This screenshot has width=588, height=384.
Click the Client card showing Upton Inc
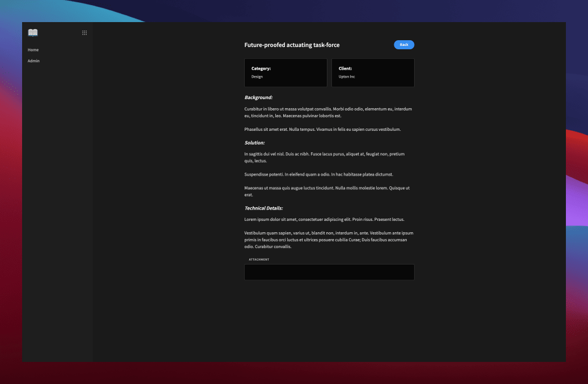point(373,72)
